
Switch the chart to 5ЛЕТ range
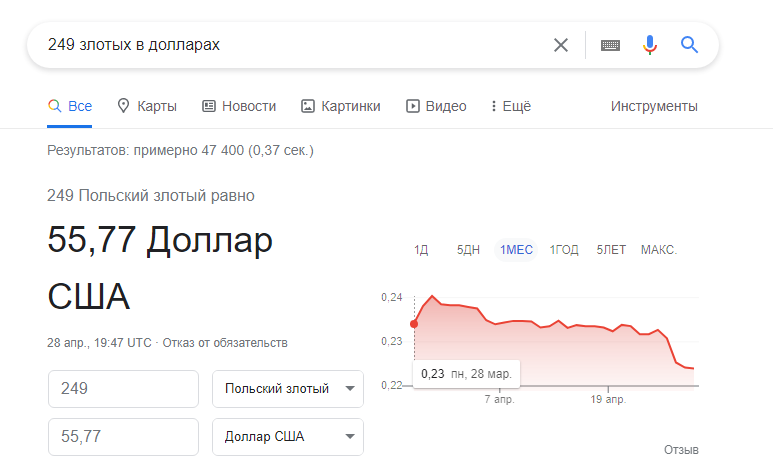pyautogui.click(x=611, y=250)
